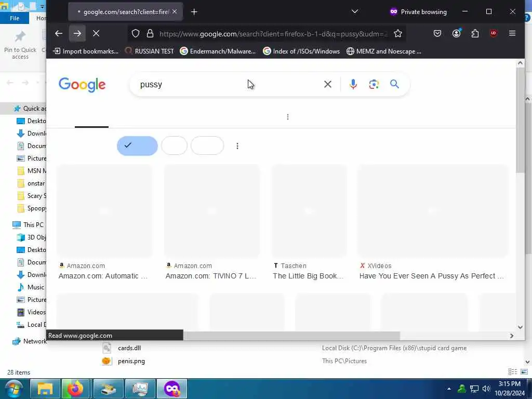Select the google.com search tab
Image resolution: width=532 pixels, height=399 pixels.
point(126,12)
